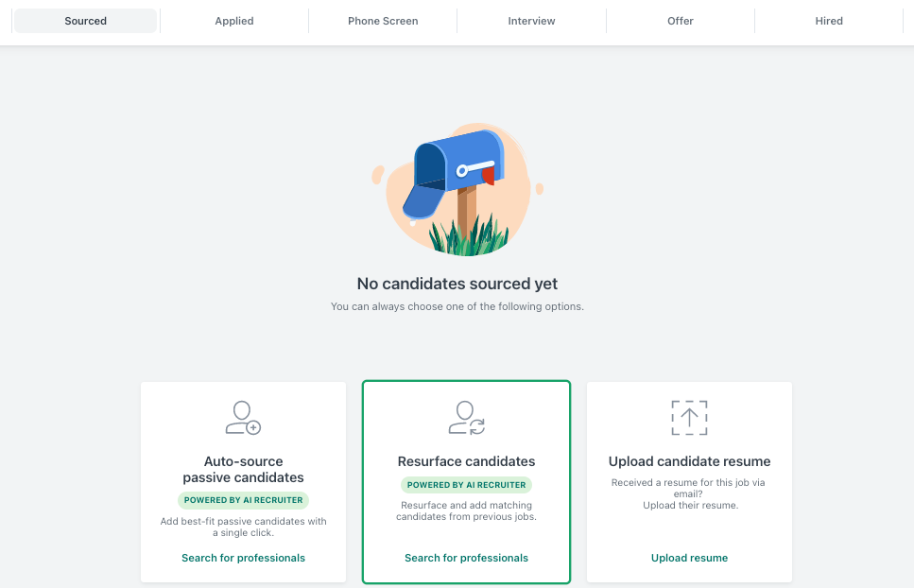The width and height of the screenshot is (914, 588).
Task: Switch to the Applied tab
Action: pyautogui.click(x=234, y=21)
